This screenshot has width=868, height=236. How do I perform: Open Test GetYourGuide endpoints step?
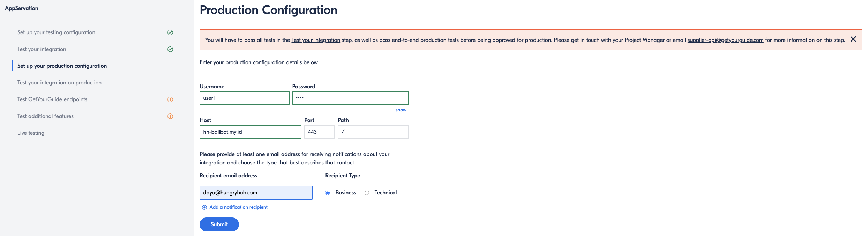(x=52, y=99)
